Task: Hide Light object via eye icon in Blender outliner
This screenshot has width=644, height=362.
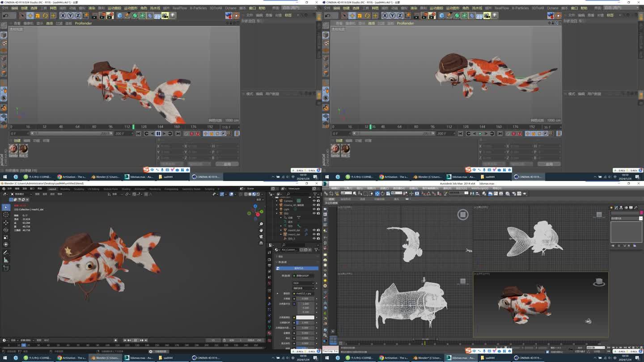Action: click(314, 209)
